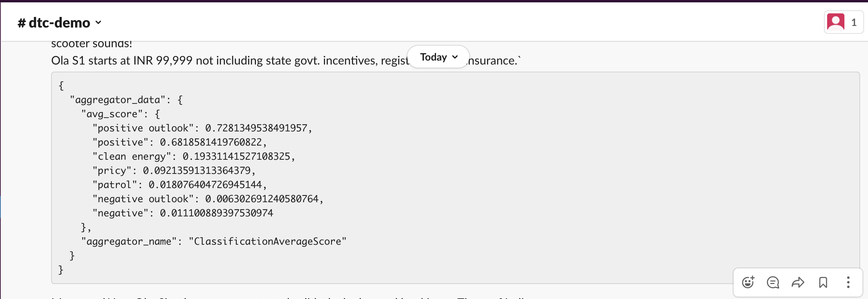Click the Ola S1 price message text
Image resolution: width=868 pixels, height=299 pixels.
click(x=228, y=61)
